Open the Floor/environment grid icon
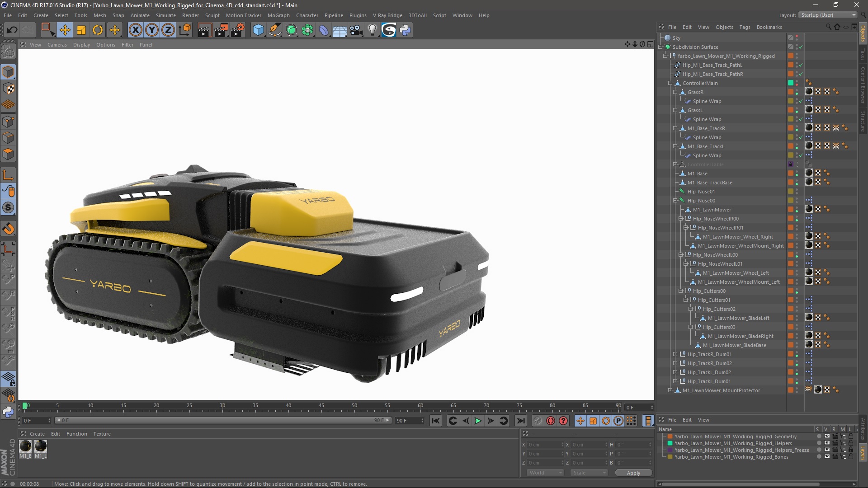 coord(340,30)
